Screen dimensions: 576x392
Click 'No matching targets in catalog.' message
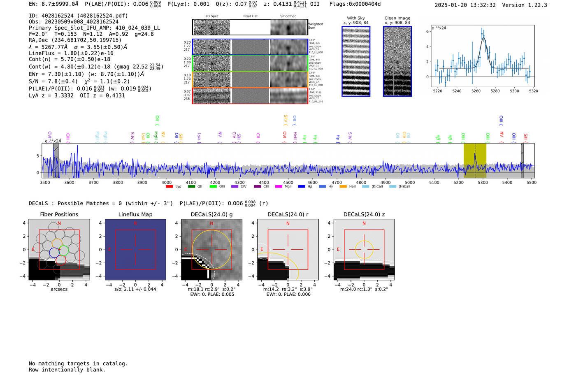coord(78,364)
